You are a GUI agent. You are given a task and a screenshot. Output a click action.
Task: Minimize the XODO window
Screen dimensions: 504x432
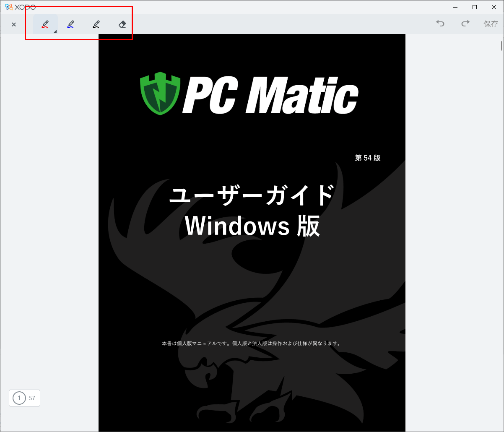point(455,7)
